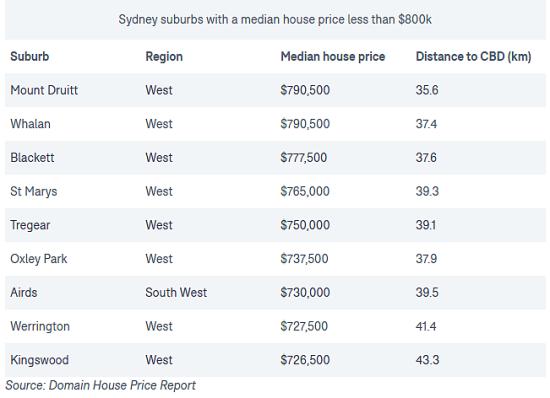Select the Oxley Park suburb cell
Viewport: 550px width, 398px height.
39,259
